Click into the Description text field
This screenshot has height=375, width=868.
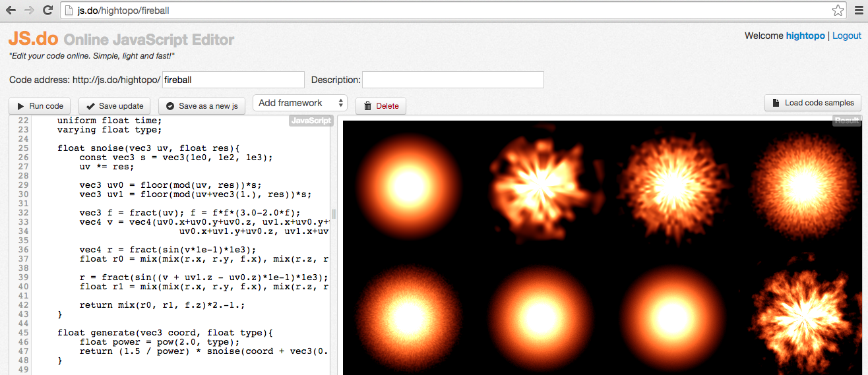(453, 80)
